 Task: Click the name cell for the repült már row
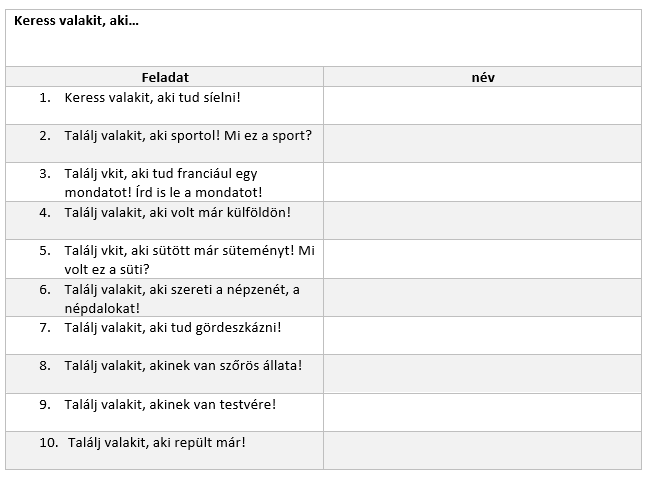click(482, 450)
